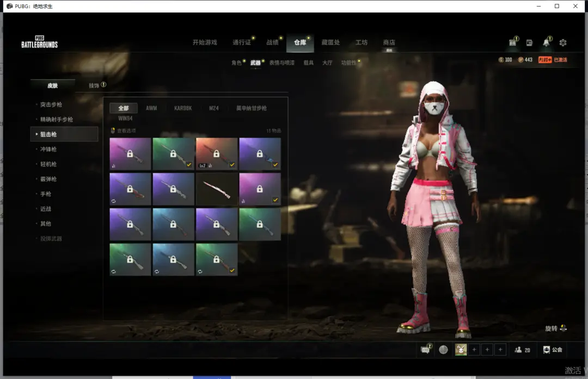Open the 功能性 utility sub-tab
Image resolution: width=588 pixels, height=379 pixels.
[x=349, y=63]
